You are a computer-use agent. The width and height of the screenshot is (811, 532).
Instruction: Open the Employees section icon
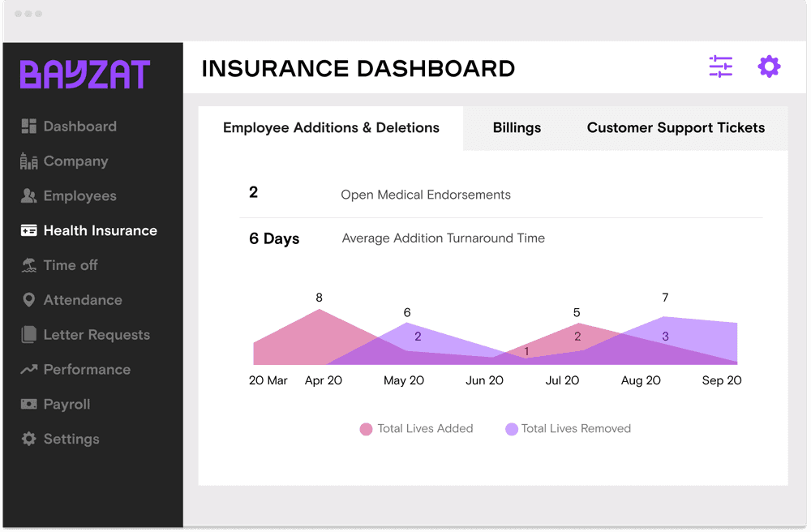tap(30, 195)
